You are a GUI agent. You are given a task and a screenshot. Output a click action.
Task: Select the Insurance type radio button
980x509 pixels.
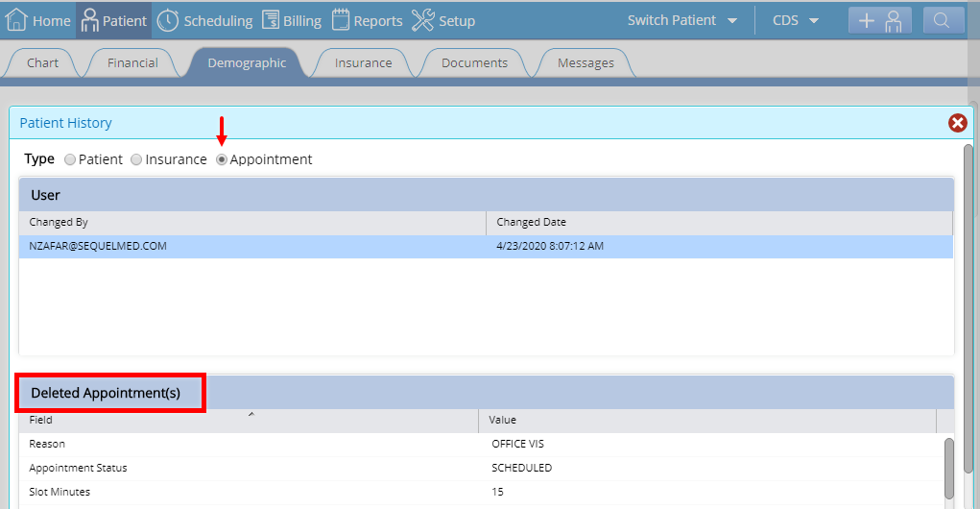point(136,160)
